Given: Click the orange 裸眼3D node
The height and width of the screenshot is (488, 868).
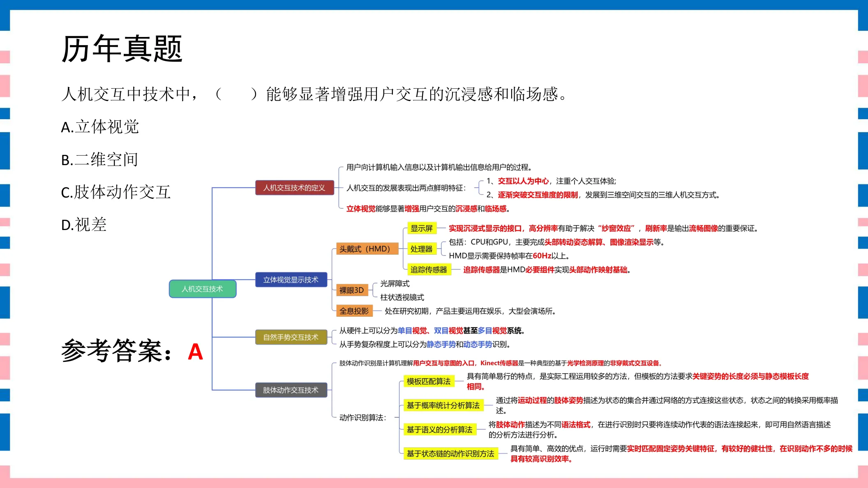Looking at the screenshot, I should (x=352, y=290).
